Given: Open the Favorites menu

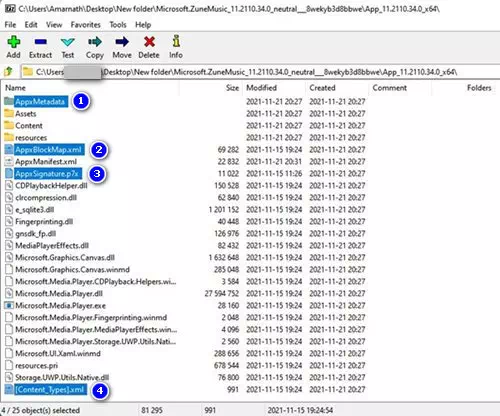Looking at the screenshot, I should 86,25.
